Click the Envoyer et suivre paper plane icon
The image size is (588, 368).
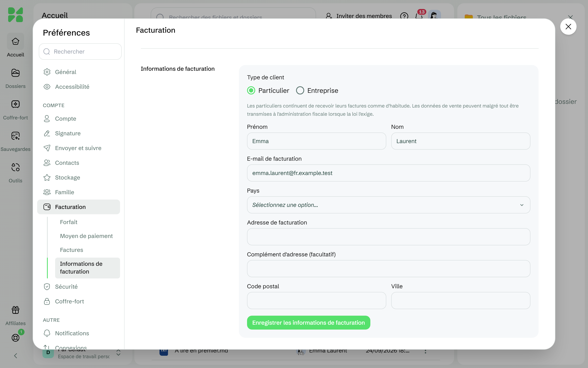point(47,148)
